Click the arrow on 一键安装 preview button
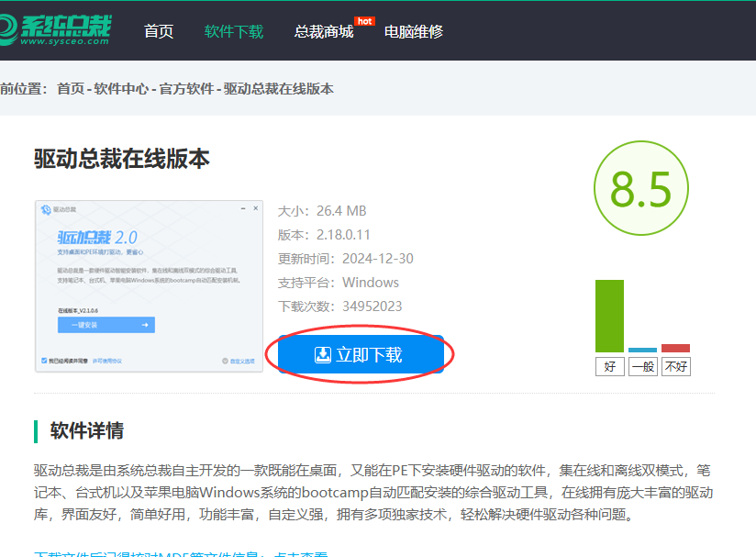 [x=145, y=325]
